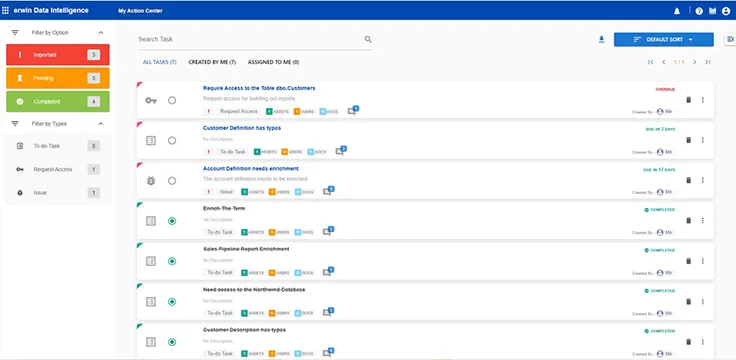Click the My Action Center header label
Viewport: 736px width, 360px height.
click(140, 11)
